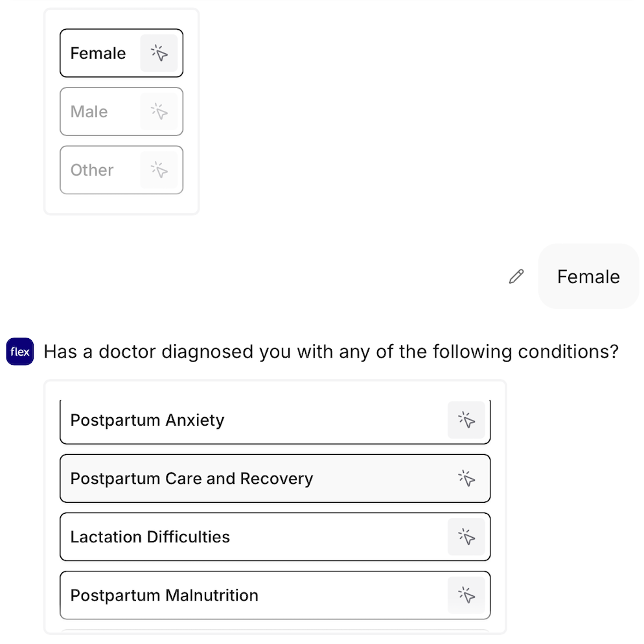The width and height of the screenshot is (644, 644).
Task: Choose Lactation Difficulties condition
Action: coord(275,536)
